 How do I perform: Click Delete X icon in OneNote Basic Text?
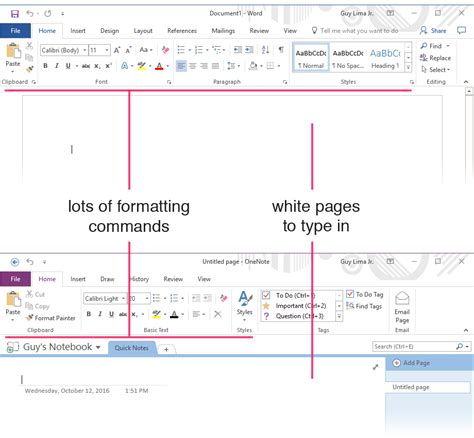coord(218,314)
